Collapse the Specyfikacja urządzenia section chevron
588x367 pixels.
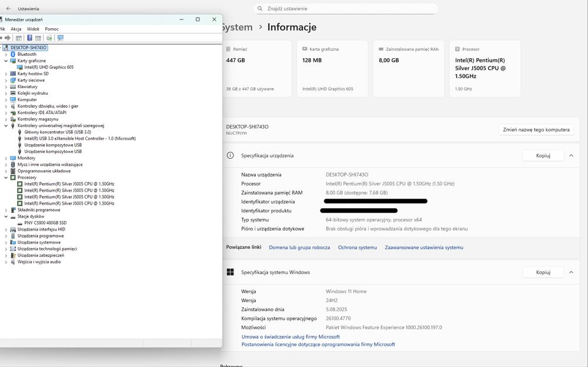570,155
